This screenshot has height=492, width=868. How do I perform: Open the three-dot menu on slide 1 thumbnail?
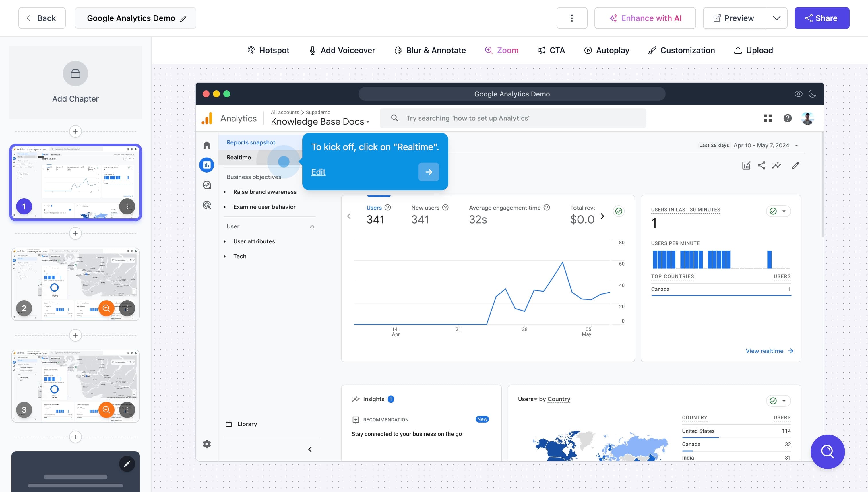coord(127,206)
